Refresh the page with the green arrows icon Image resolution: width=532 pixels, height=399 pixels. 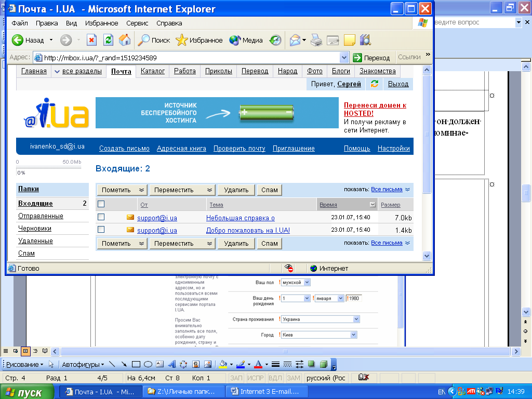[108, 40]
